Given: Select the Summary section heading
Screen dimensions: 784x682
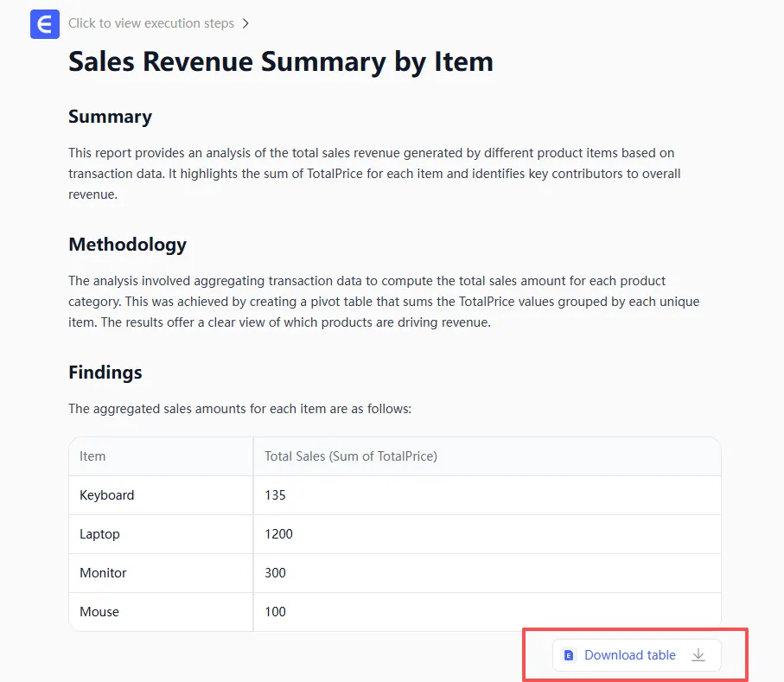Looking at the screenshot, I should (110, 117).
